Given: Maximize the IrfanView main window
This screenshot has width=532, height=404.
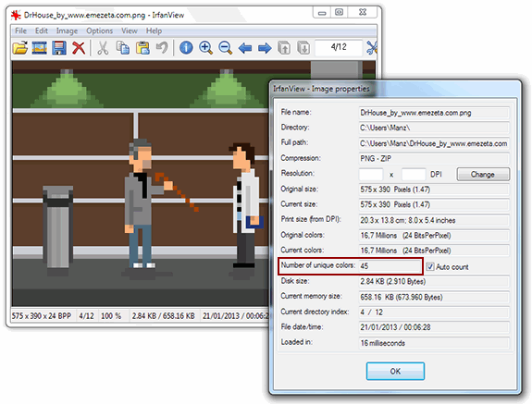Looking at the screenshot, I should pos(340,13).
